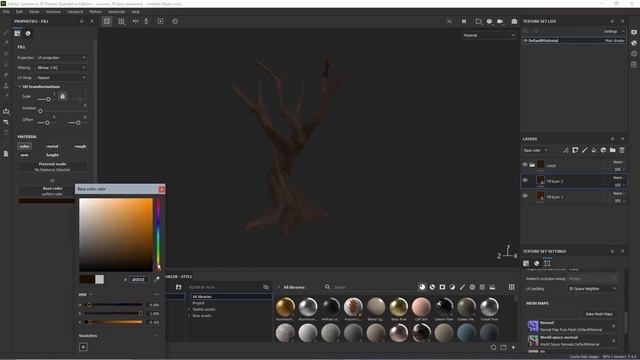The width and height of the screenshot is (640, 360).
Task: Click the environment sphere icon in toolbar
Action: (x=489, y=21)
